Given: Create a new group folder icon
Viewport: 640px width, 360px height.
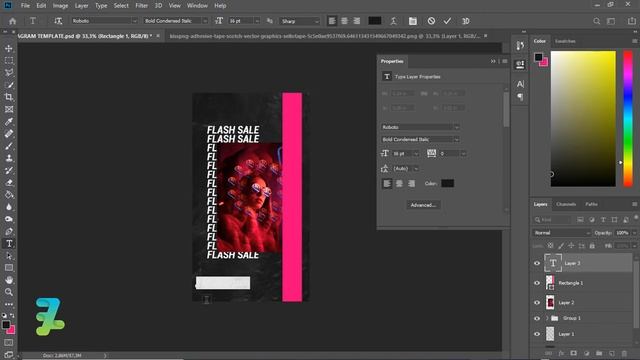Looking at the screenshot, I should (599, 353).
